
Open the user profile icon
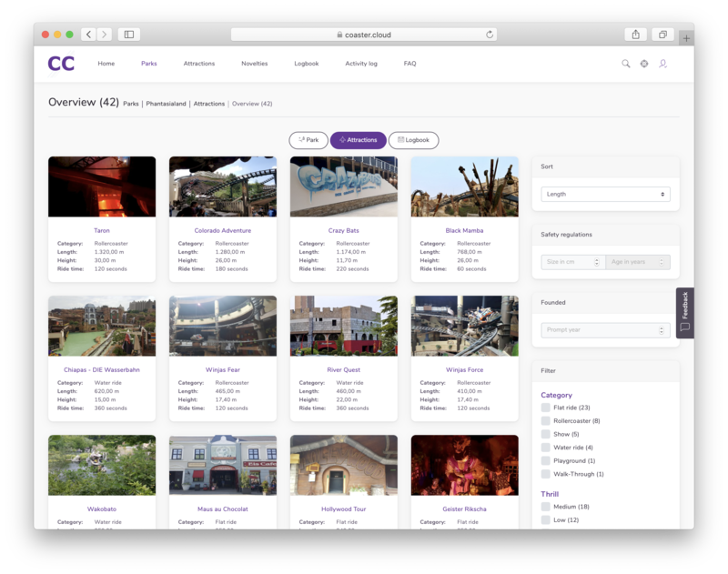662,64
